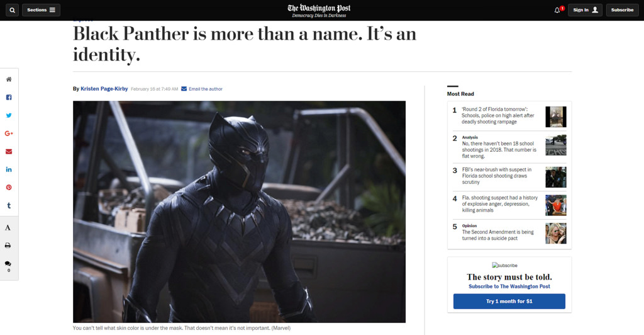
Task: Pin article on Pinterest
Action: point(9,188)
